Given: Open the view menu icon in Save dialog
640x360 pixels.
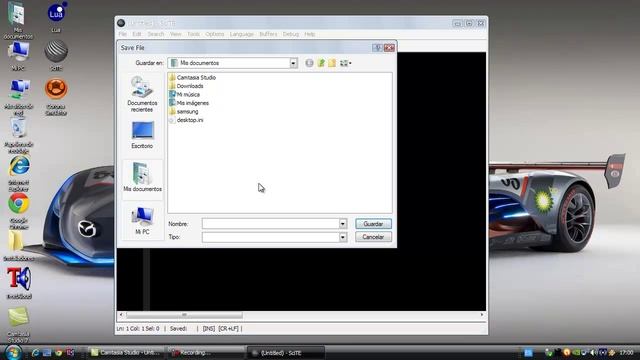Looking at the screenshot, I should pos(346,63).
